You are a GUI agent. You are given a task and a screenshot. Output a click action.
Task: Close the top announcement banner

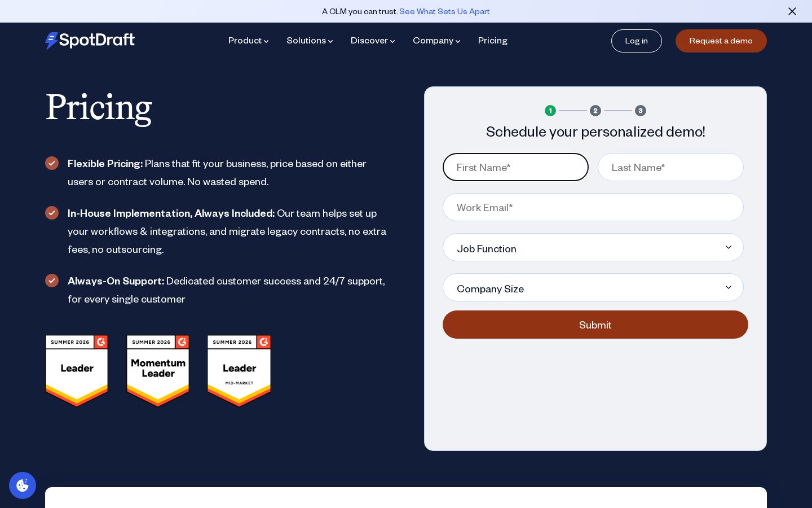[792, 11]
